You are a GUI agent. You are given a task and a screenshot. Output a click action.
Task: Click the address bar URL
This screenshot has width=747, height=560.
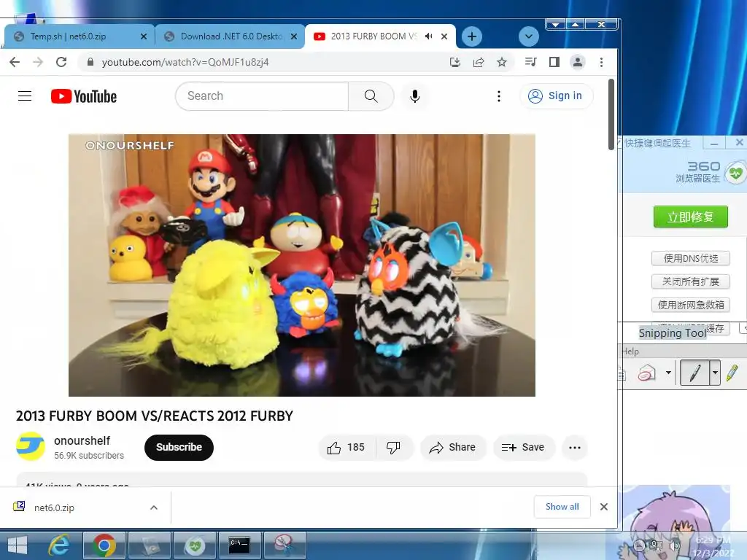click(x=185, y=63)
